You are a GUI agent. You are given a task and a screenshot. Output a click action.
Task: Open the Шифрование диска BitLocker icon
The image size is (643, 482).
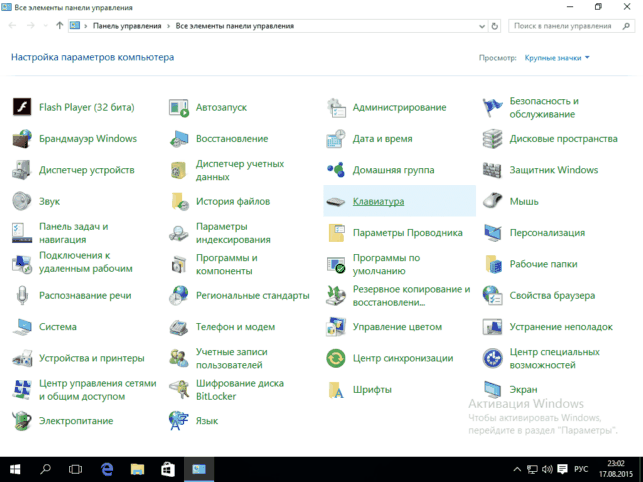[x=179, y=390]
